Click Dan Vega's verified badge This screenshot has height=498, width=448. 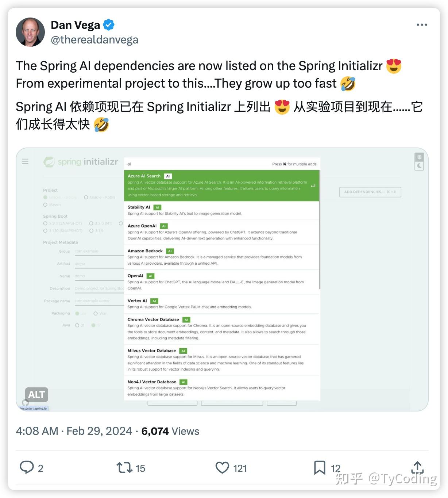click(x=109, y=24)
